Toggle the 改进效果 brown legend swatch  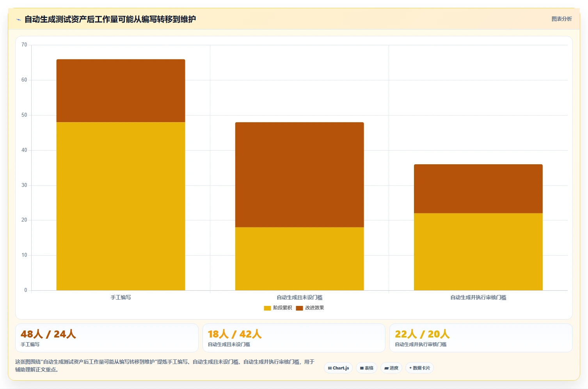299,308
